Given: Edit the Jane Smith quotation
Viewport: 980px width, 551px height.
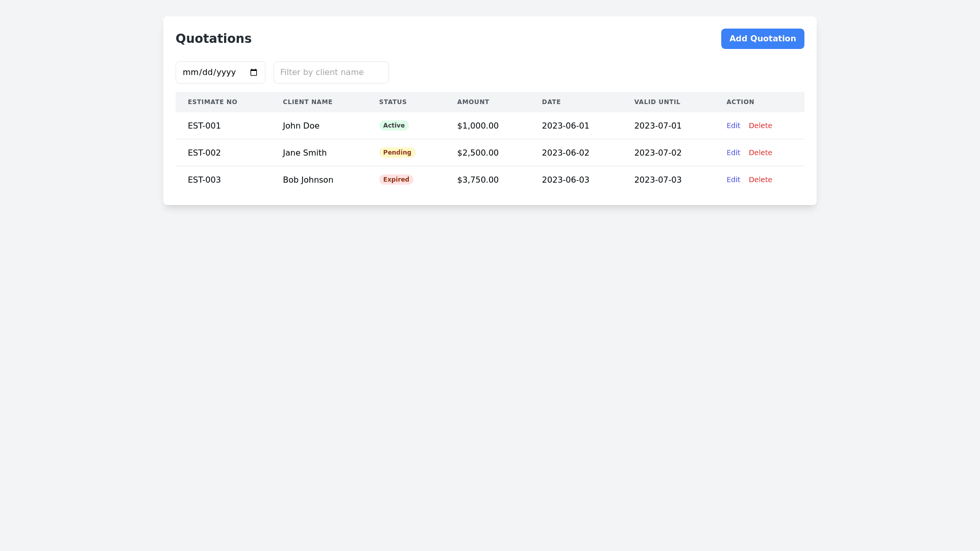Looking at the screenshot, I should tap(733, 153).
